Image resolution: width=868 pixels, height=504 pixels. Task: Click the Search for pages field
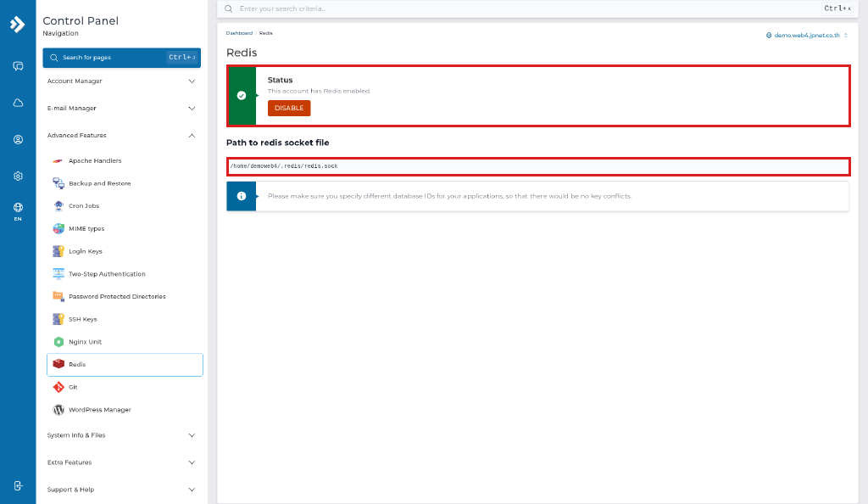click(x=121, y=58)
